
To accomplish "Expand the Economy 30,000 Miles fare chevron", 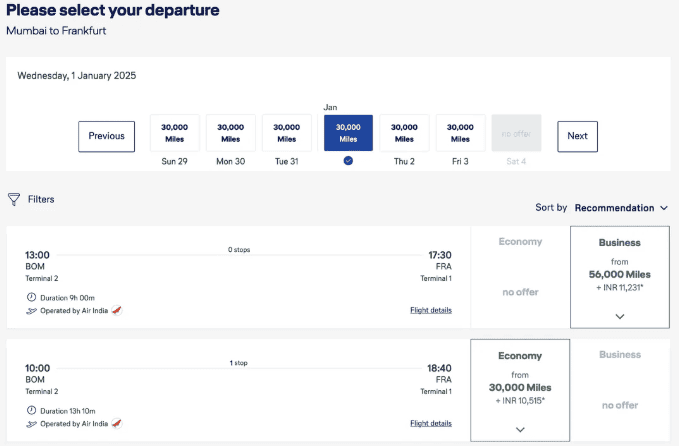I will [x=520, y=429].
